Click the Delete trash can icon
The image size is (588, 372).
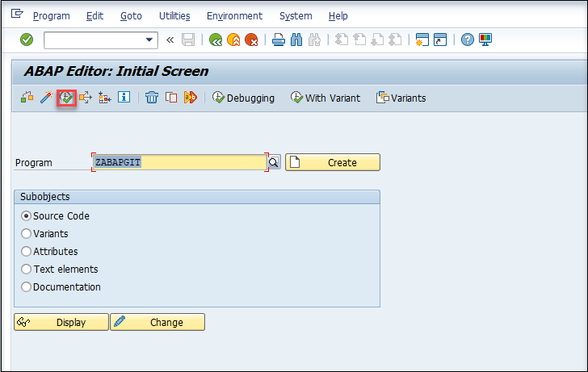tap(152, 98)
